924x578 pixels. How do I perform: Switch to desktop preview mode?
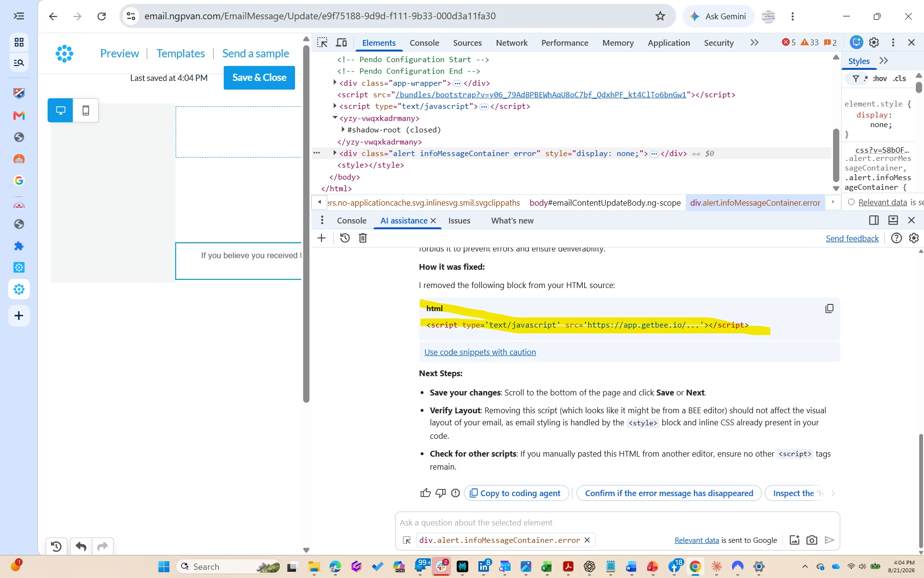click(61, 110)
